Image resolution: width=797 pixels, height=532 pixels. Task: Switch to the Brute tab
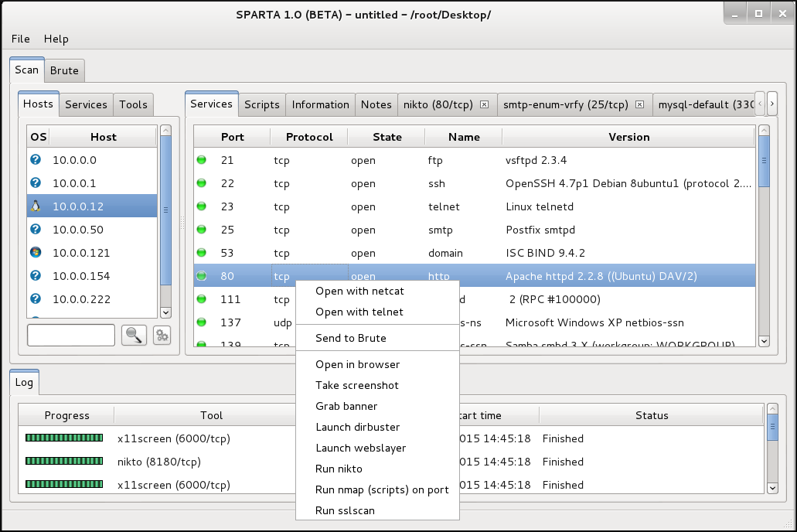click(64, 70)
